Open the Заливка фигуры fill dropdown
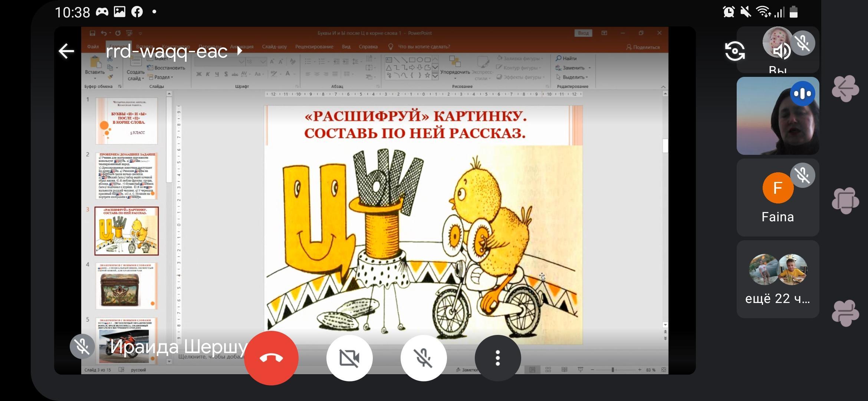 point(520,58)
